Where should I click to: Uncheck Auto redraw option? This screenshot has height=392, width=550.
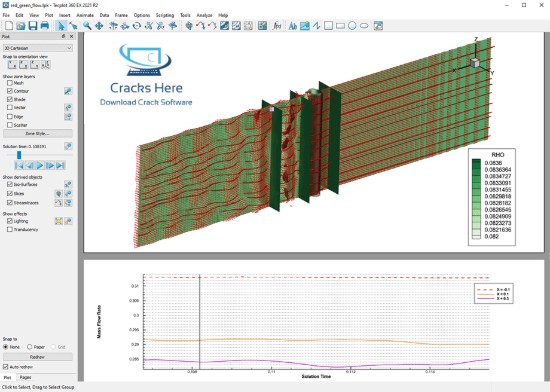[5, 367]
